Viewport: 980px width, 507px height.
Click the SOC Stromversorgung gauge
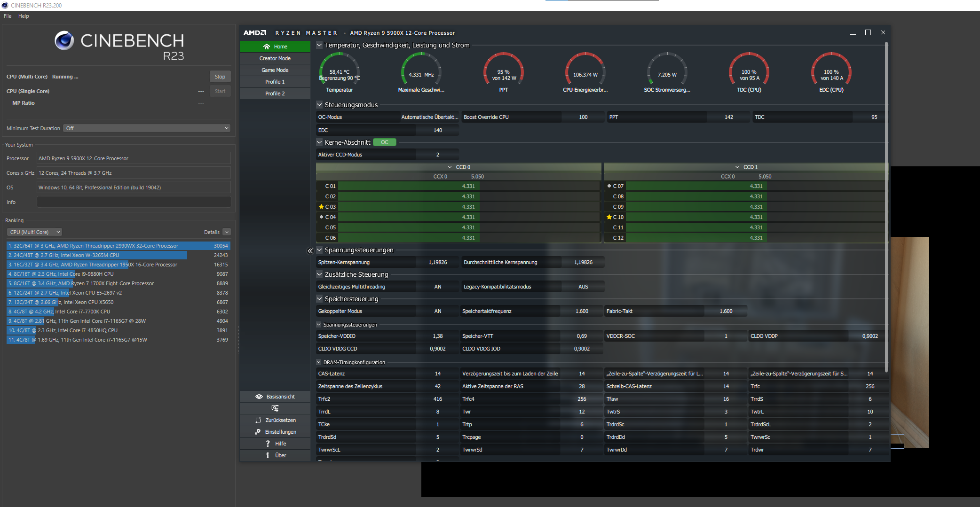pos(667,69)
